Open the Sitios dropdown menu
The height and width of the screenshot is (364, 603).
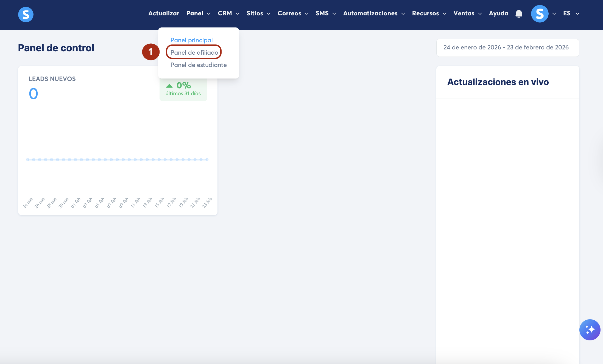click(258, 13)
